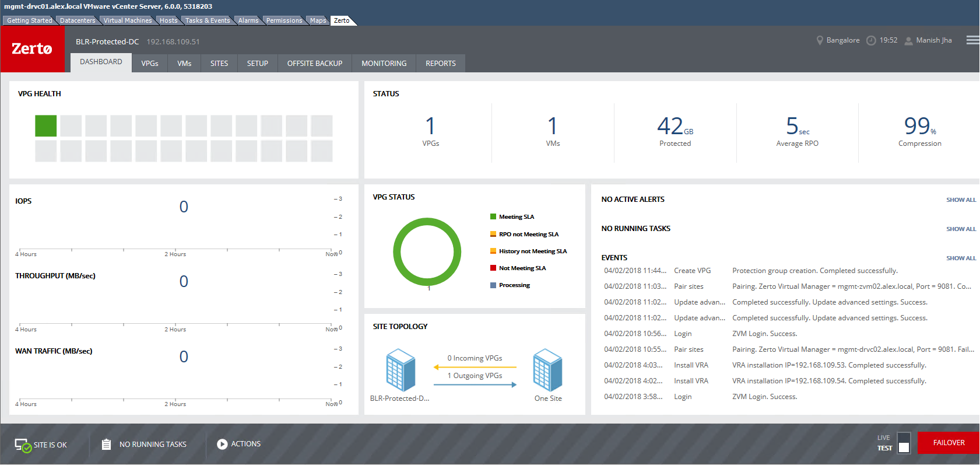The image size is (980, 465).
Task: Select the One Site building icon
Action: 547,370
